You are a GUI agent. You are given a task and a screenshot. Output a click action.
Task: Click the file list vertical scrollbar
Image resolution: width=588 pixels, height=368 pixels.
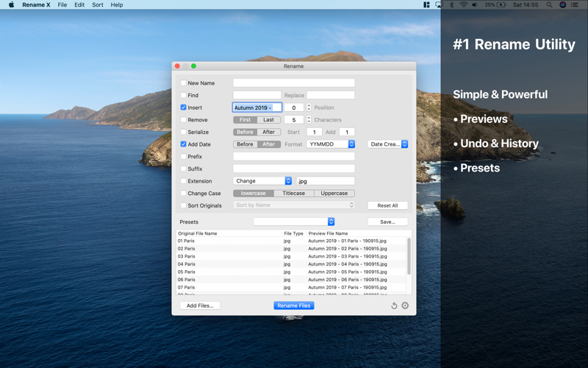tap(409, 256)
